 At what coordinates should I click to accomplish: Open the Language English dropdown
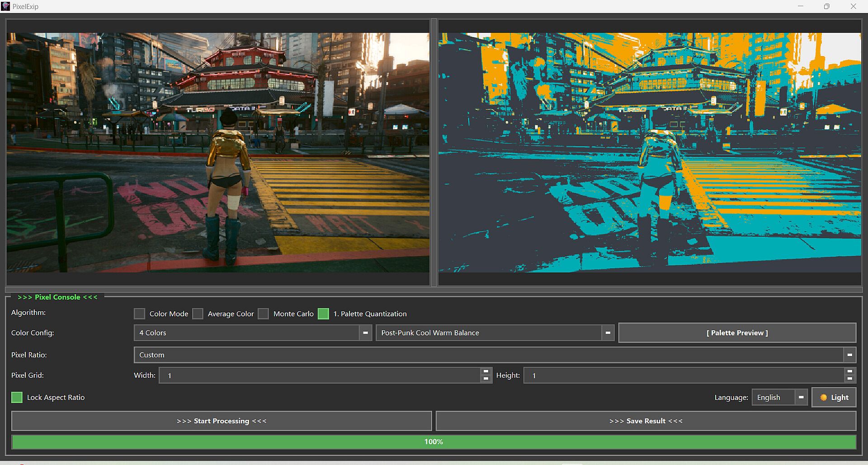pyautogui.click(x=779, y=398)
